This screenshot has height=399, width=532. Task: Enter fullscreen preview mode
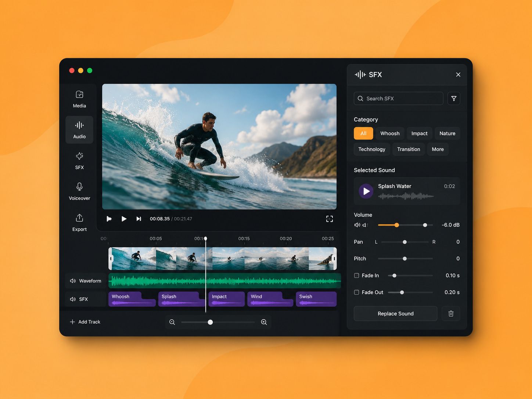point(330,219)
